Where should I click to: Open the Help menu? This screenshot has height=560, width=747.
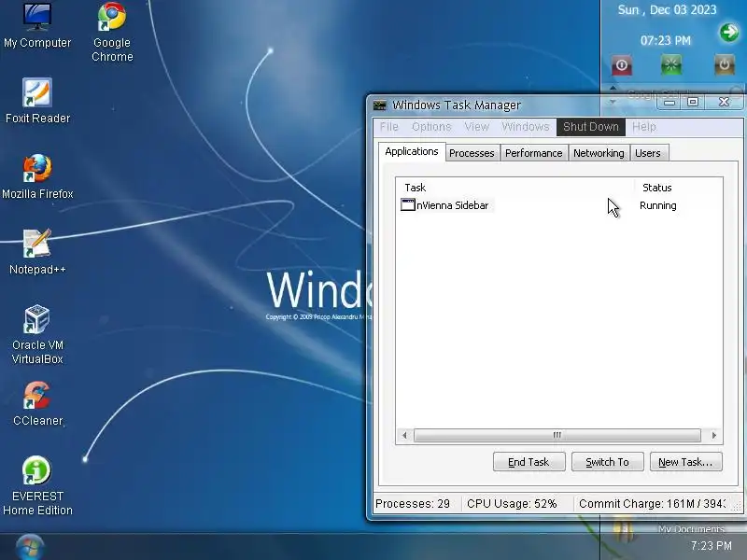tap(644, 127)
